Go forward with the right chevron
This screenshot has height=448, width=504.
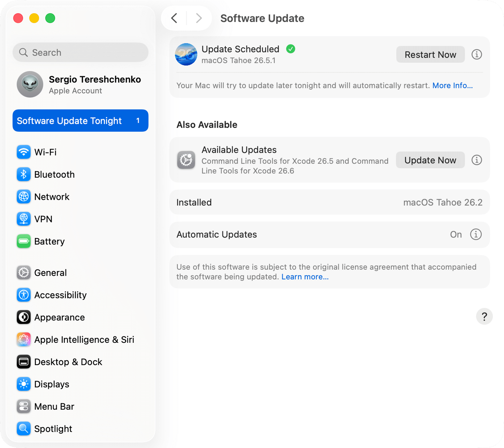[x=199, y=18]
